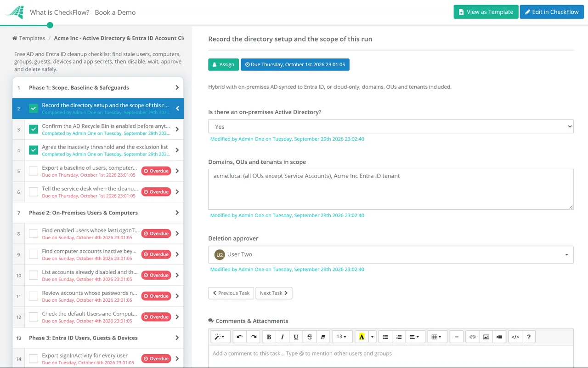Click the Overdue badge on task 5

coord(156,171)
